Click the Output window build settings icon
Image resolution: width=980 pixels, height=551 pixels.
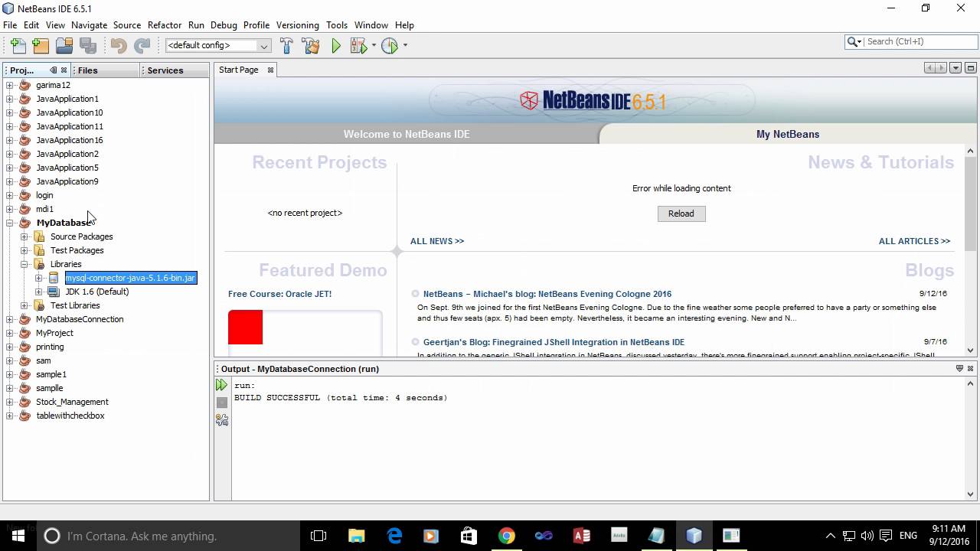(222, 420)
